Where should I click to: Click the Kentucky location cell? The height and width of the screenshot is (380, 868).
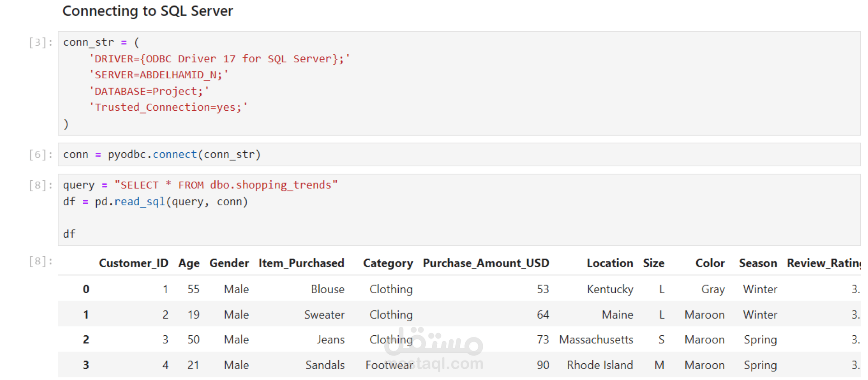coord(610,289)
